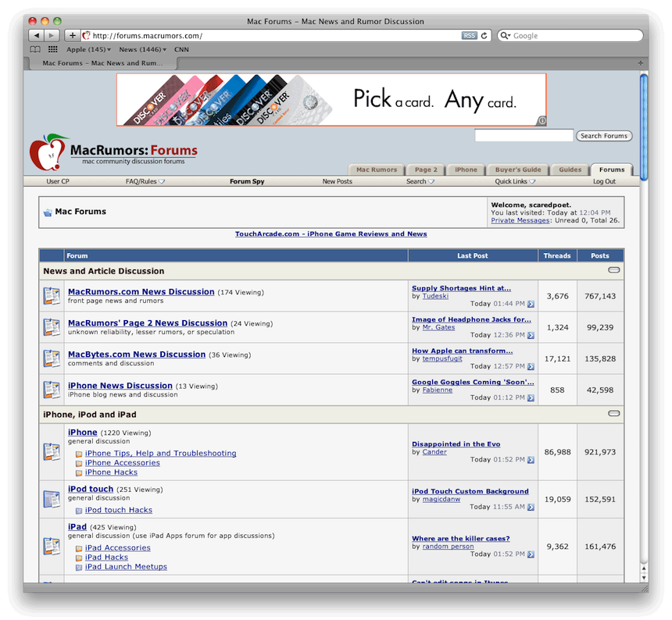This screenshot has height=620, width=672.
Task: Click the forum status icon beside MacRumors.com News Discussion
Action: [52, 296]
